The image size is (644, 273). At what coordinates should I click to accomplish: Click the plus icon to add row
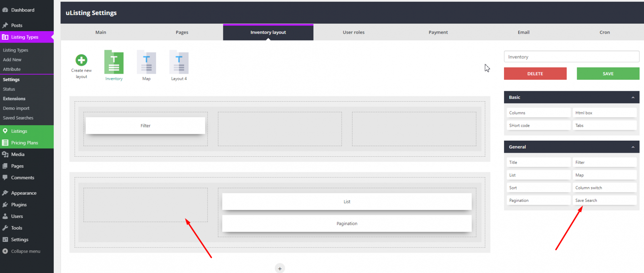coord(280,268)
